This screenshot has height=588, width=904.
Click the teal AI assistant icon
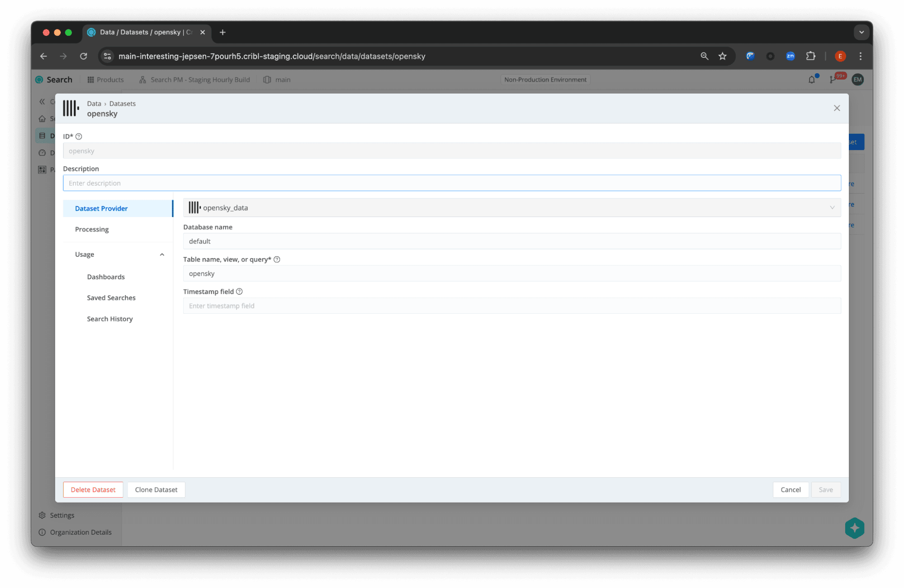coord(854,527)
